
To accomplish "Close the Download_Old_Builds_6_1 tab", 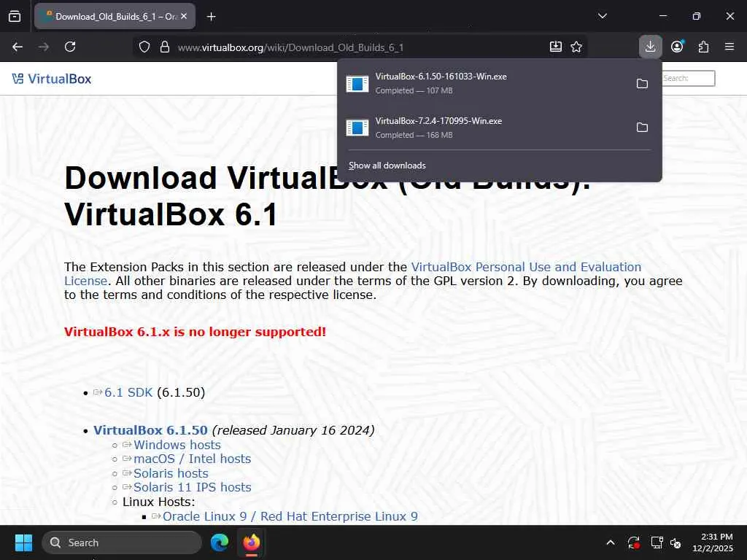I will [x=184, y=16].
